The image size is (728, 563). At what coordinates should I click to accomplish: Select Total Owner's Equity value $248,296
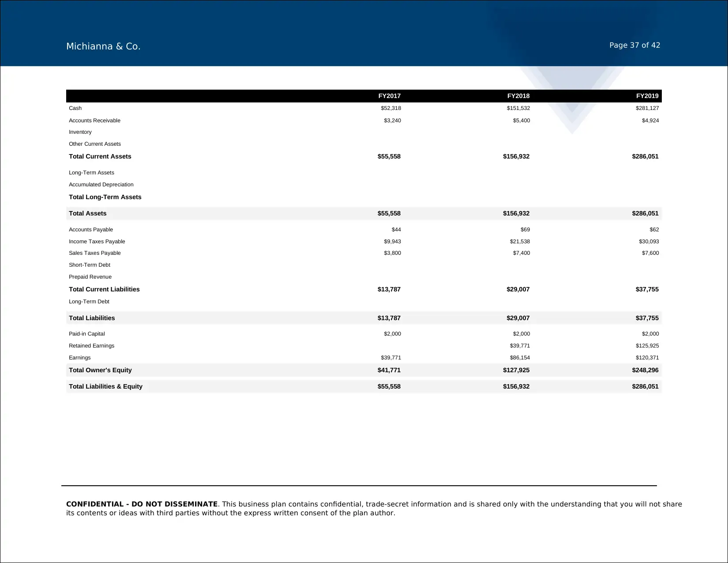tap(645, 370)
